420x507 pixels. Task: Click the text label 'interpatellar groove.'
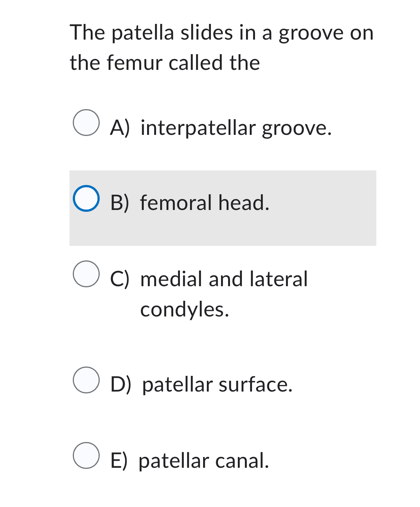(x=235, y=128)
